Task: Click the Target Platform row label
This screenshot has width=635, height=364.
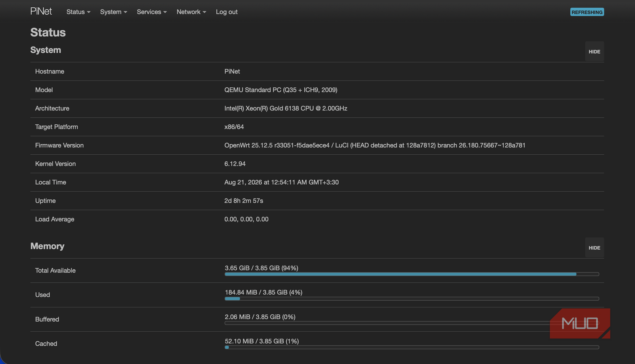Action: (x=57, y=127)
